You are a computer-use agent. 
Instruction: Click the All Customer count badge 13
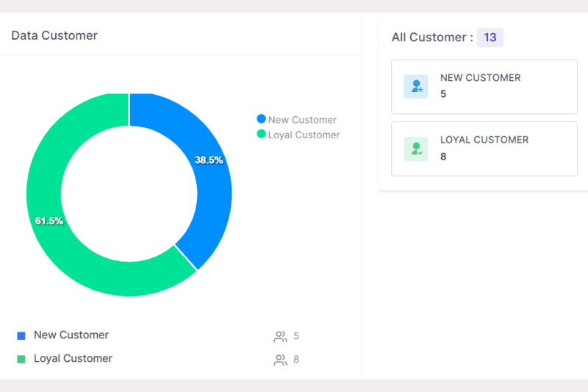point(490,38)
